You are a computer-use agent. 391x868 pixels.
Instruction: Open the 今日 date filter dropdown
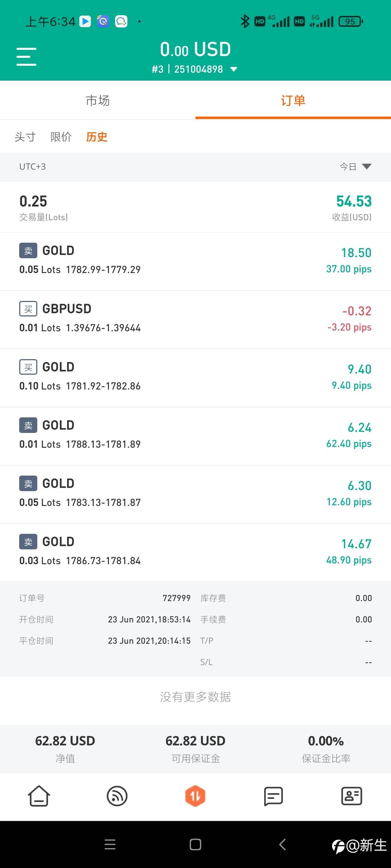click(356, 166)
